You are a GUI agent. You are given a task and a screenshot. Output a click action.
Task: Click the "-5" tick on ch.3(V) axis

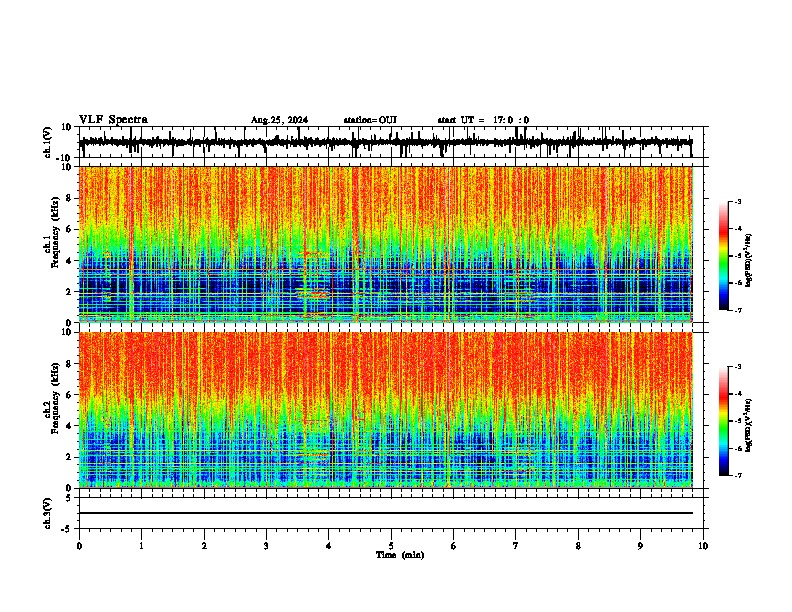[67, 529]
